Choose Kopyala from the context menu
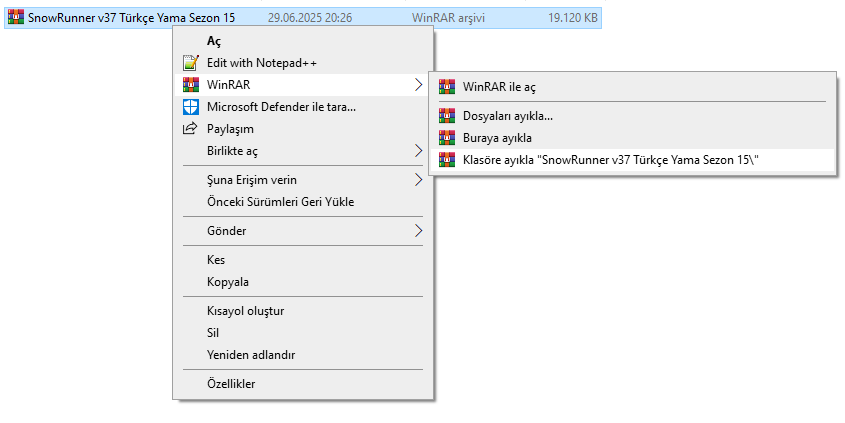The height and width of the screenshot is (423, 845). coord(228,282)
